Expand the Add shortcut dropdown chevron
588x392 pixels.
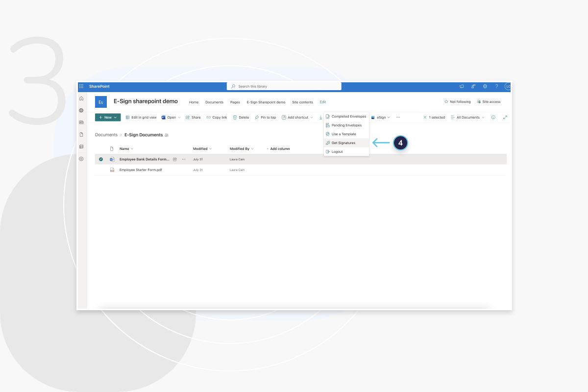pos(312,118)
